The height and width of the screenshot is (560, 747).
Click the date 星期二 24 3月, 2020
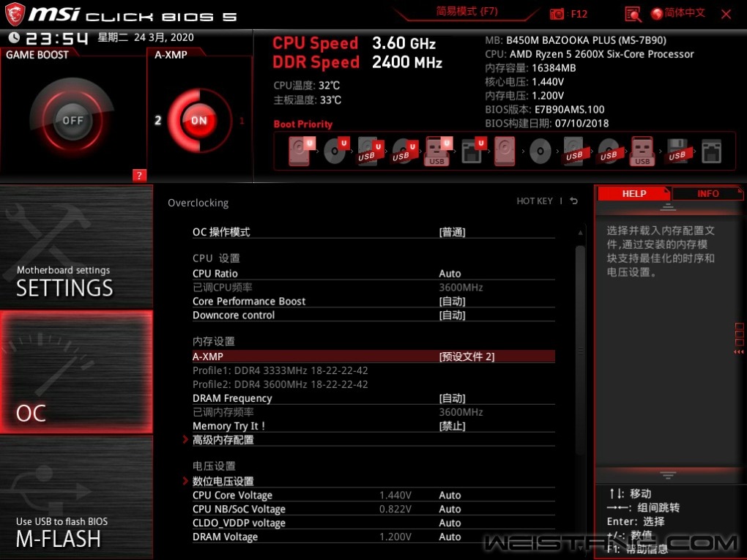coord(146,37)
